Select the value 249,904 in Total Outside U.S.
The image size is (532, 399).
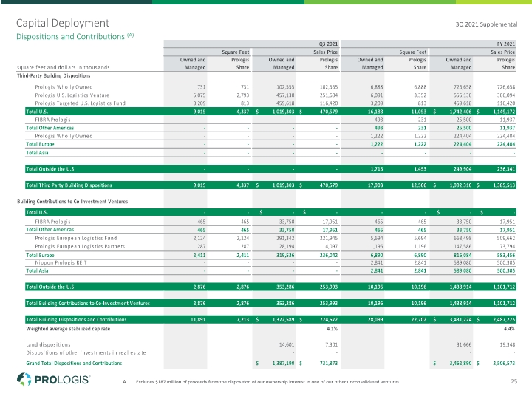click(463, 169)
